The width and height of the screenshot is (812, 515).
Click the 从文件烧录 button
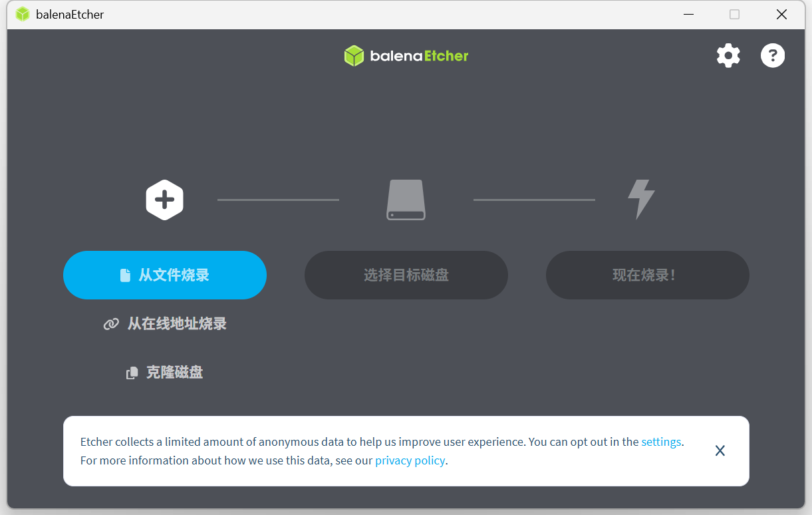pos(165,275)
